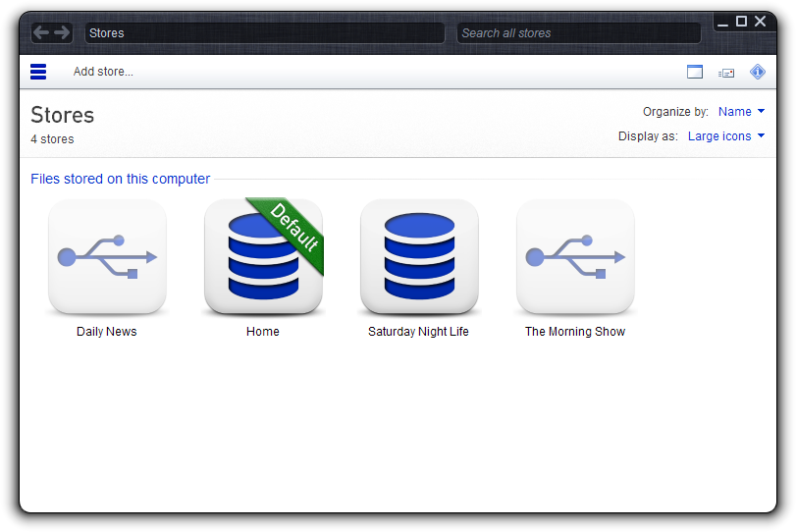This screenshot has height=532, width=796.
Task: Go forward with the right arrow
Action: pyautogui.click(x=62, y=33)
